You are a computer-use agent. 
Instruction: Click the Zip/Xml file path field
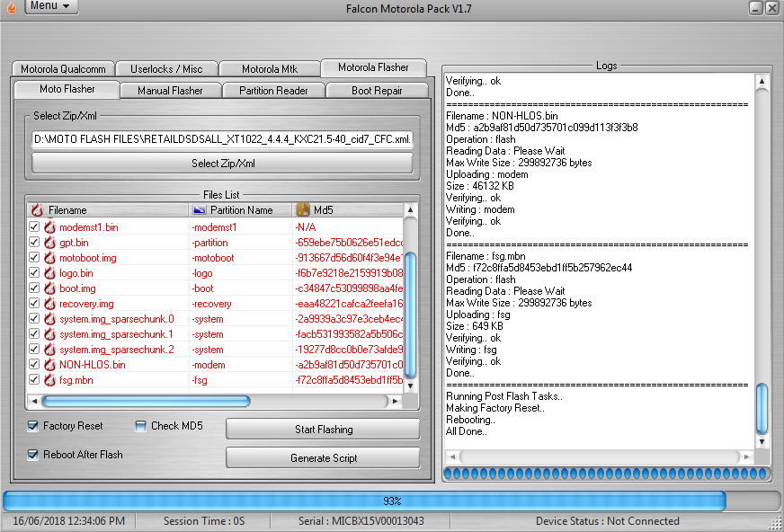point(222,139)
